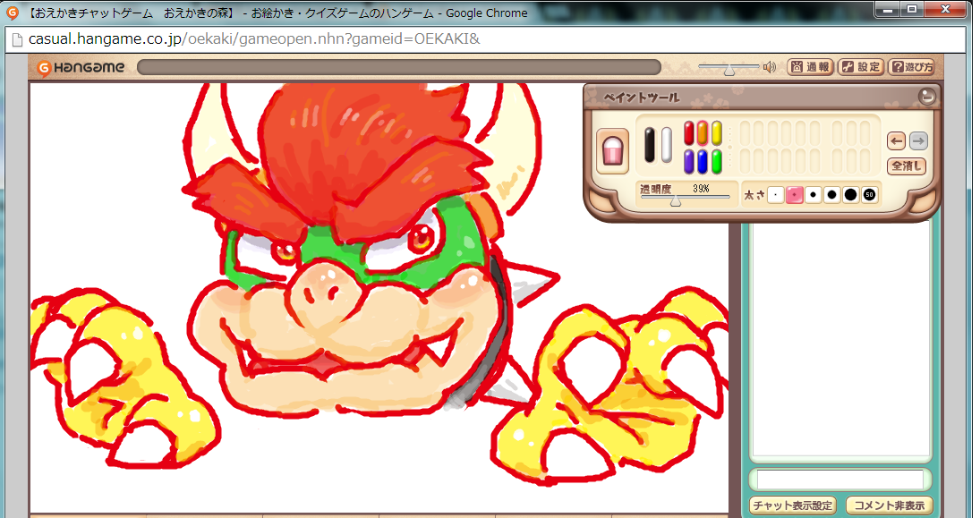The height and width of the screenshot is (518, 980).
Task: Open 遊び方 how-to-play help
Action: pyautogui.click(x=912, y=67)
